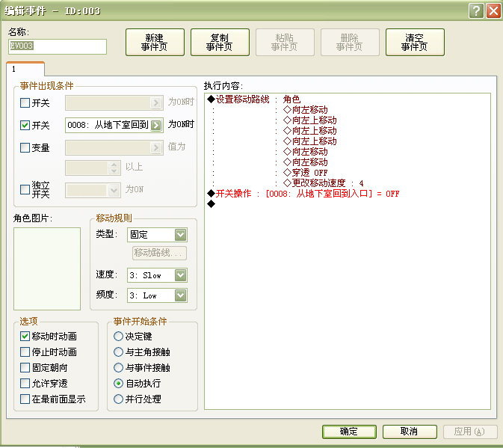Select the 决定键 start condition

point(118,336)
